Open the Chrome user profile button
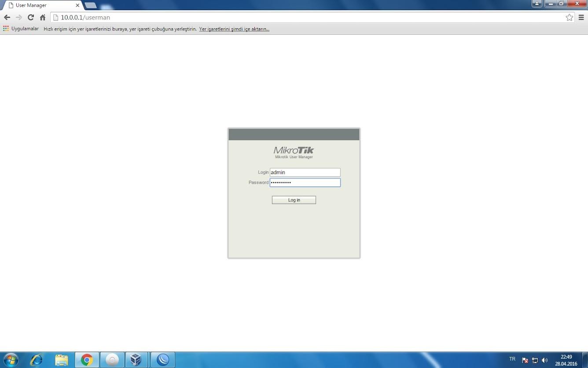The height and width of the screenshot is (368, 588). coord(537,4)
